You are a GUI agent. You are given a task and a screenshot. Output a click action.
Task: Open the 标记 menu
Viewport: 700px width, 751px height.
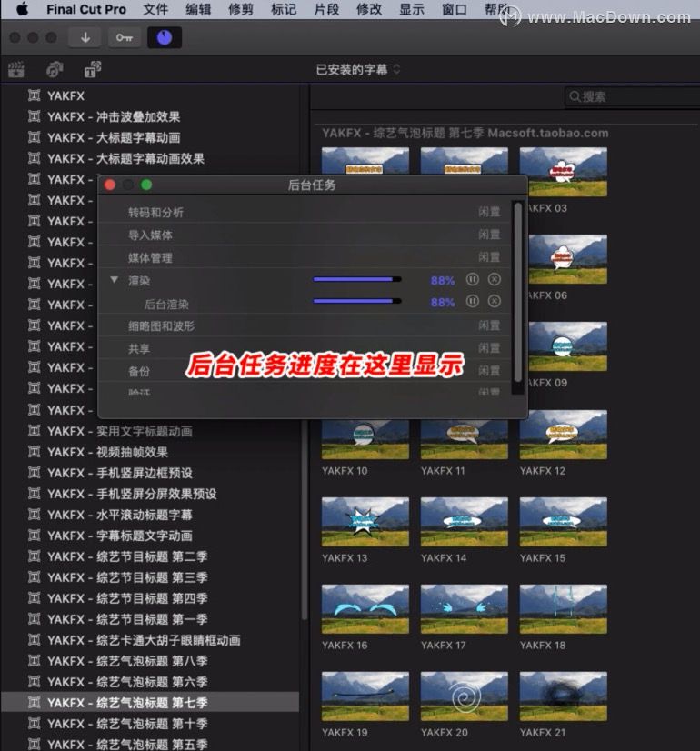(284, 9)
